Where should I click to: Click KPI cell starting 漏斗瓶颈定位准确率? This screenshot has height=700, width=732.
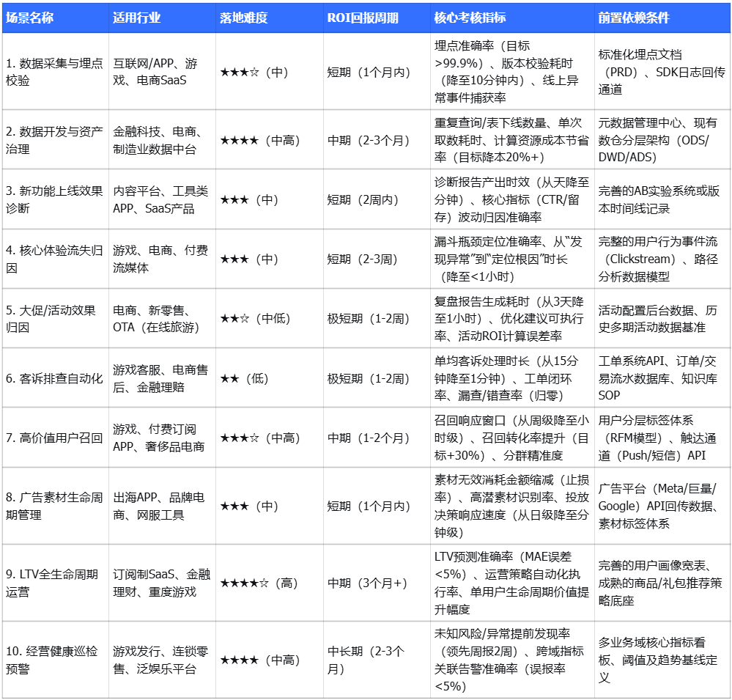[513, 259]
